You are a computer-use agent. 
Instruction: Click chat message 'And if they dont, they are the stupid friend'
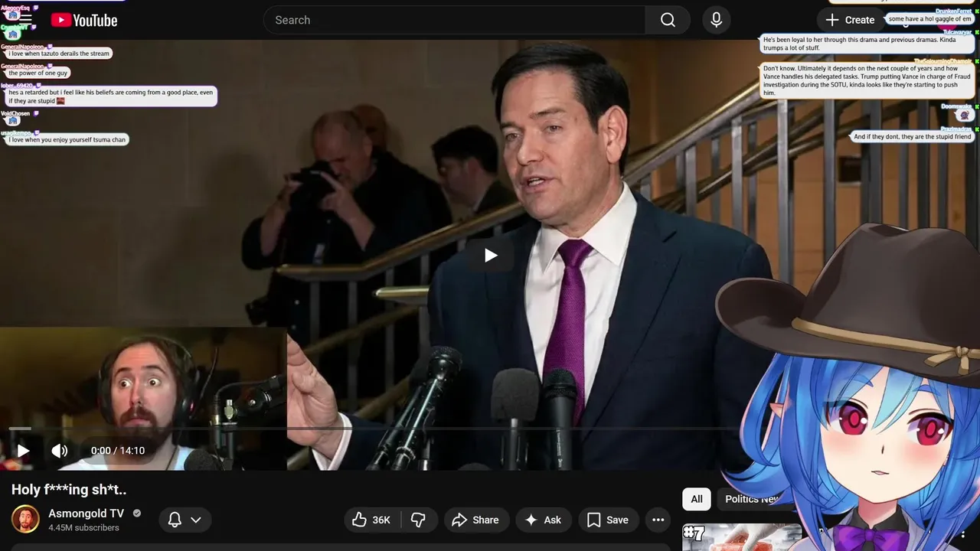click(x=912, y=136)
